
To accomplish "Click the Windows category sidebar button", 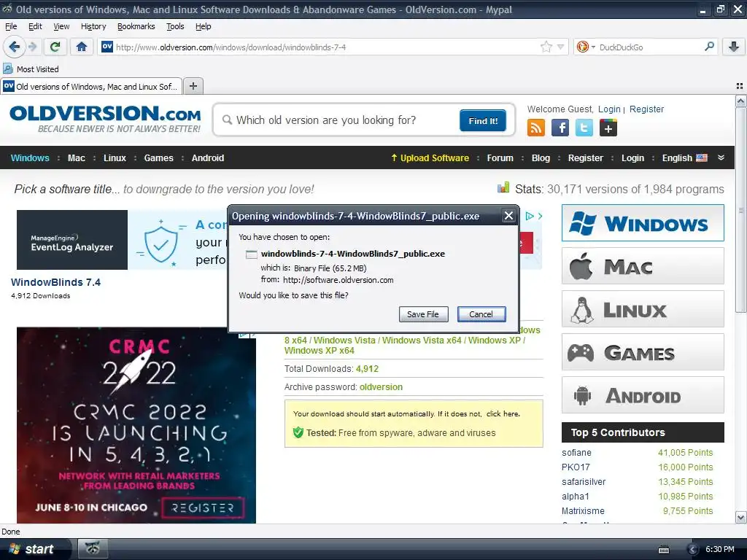I will click(x=643, y=223).
